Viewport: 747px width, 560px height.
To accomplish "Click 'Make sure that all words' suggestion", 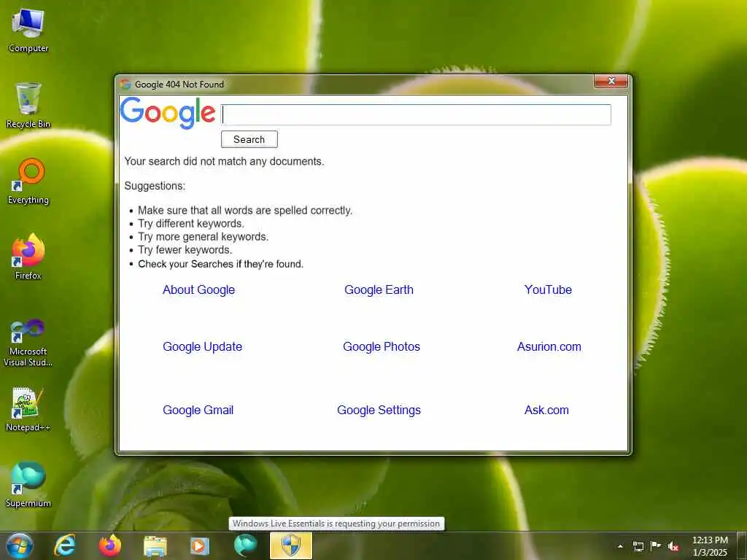I will pos(245,211).
